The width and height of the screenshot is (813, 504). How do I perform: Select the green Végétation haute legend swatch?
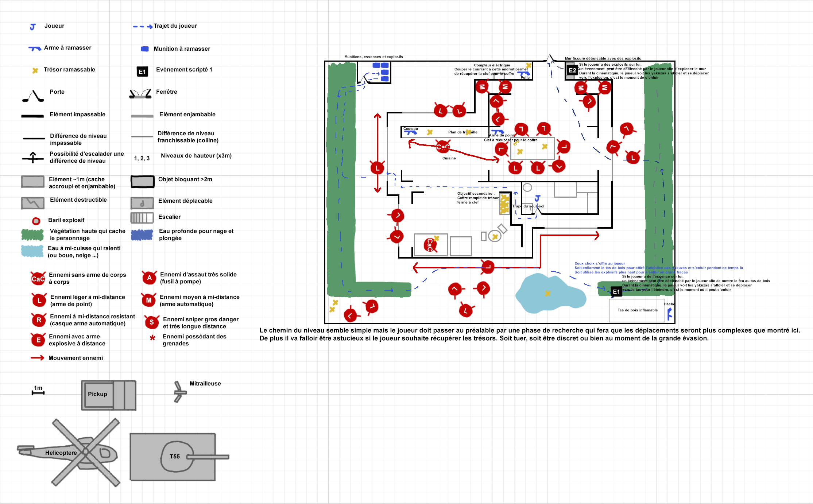[32, 235]
